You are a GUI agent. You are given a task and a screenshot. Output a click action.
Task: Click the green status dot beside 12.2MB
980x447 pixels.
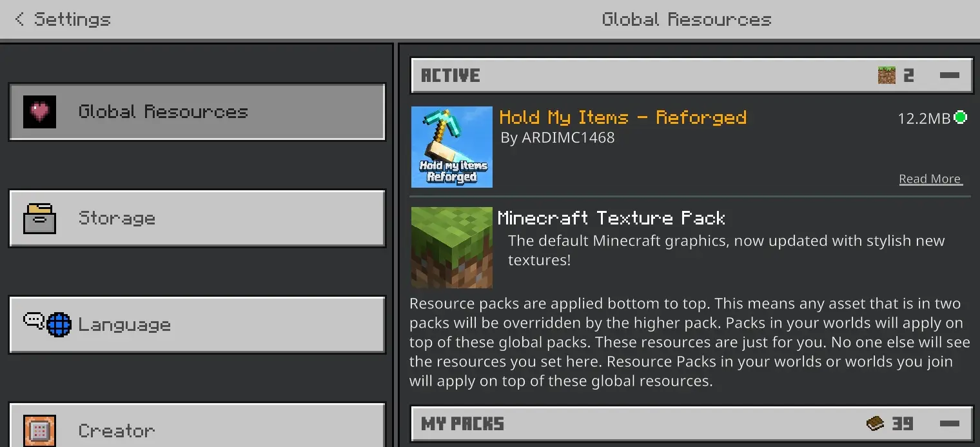(960, 117)
